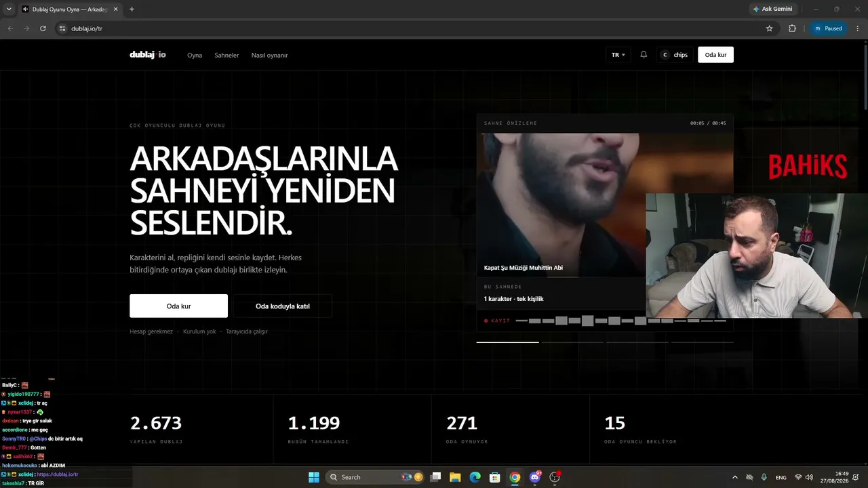This screenshot has width=868, height=488.
Task: Open the Nasıl oynanır navigation link
Action: click(269, 55)
